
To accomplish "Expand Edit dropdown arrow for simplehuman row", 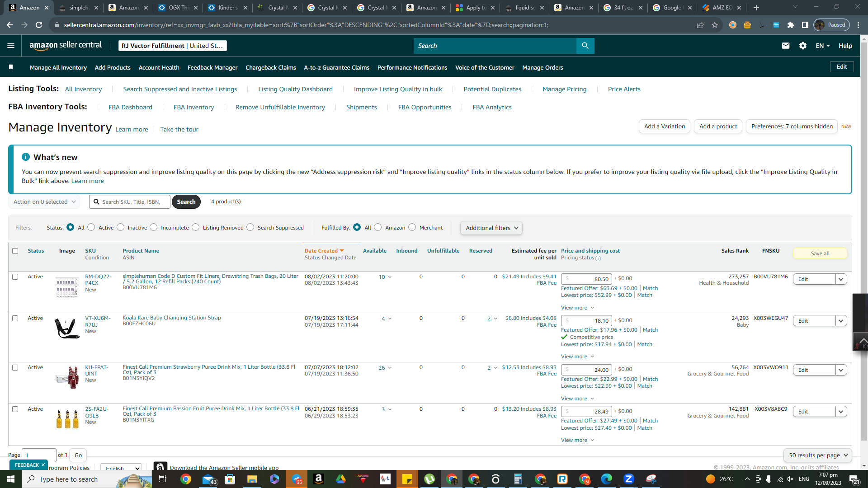I will pos(841,279).
